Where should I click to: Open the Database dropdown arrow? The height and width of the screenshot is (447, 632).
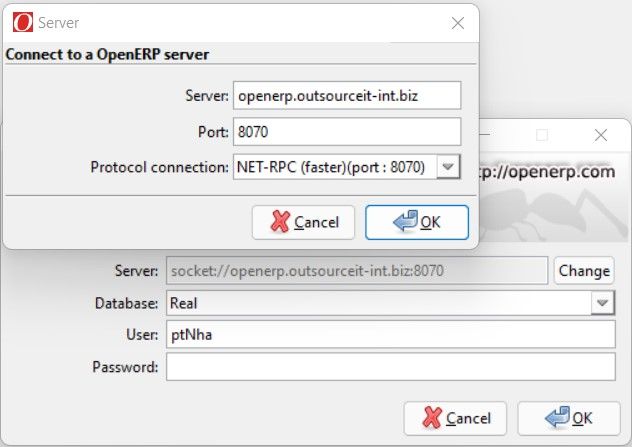[x=602, y=303]
